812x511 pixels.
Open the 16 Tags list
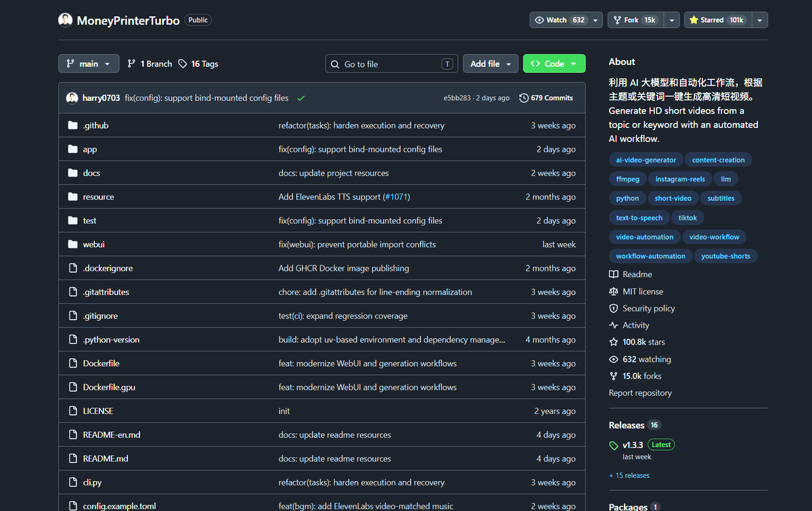click(198, 64)
